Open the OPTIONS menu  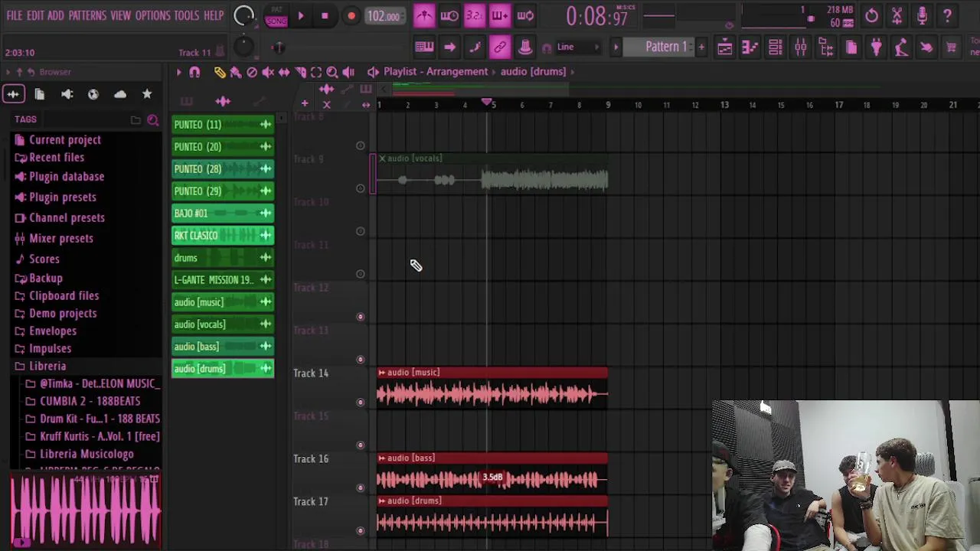[x=152, y=15]
